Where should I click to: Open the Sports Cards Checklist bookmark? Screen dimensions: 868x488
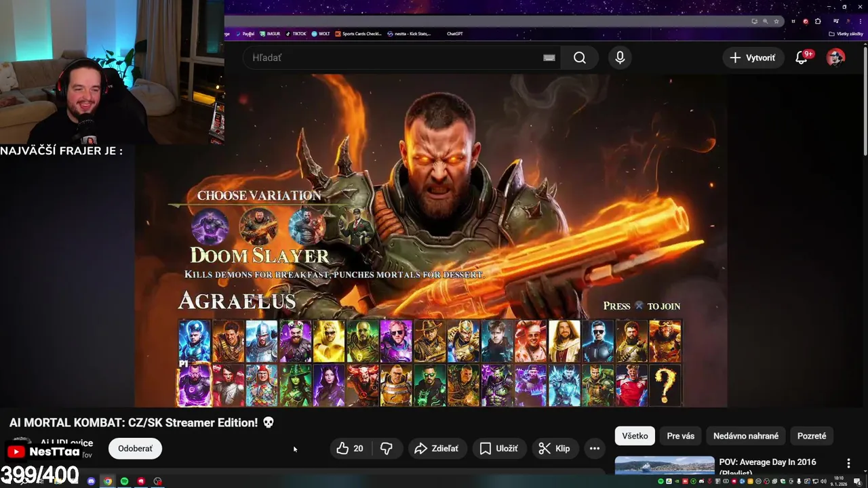pos(359,33)
